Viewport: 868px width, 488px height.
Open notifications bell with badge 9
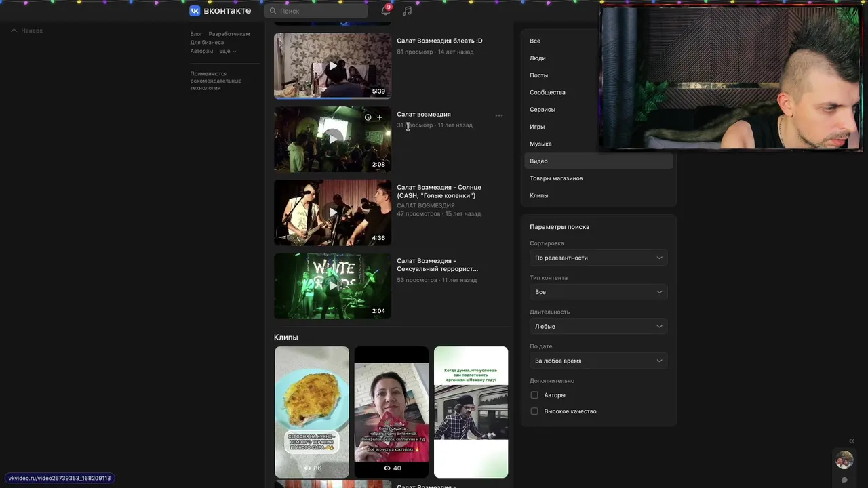click(x=385, y=11)
